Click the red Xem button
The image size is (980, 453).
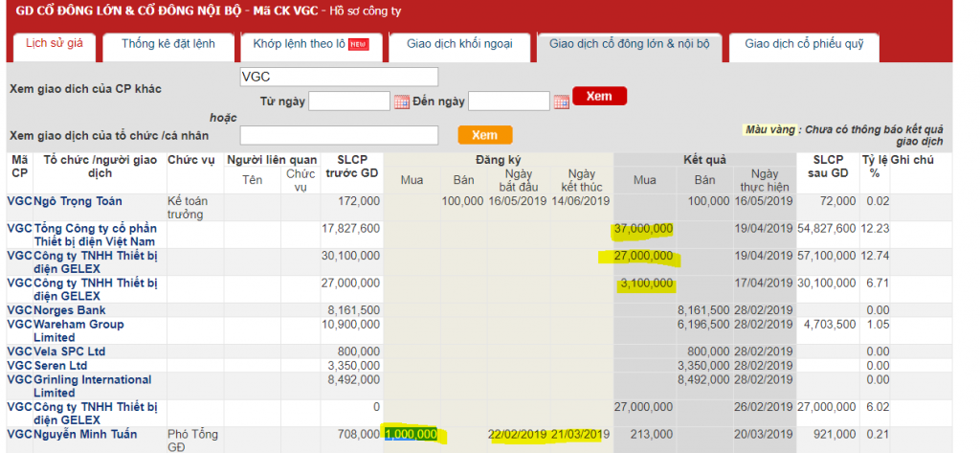(599, 96)
